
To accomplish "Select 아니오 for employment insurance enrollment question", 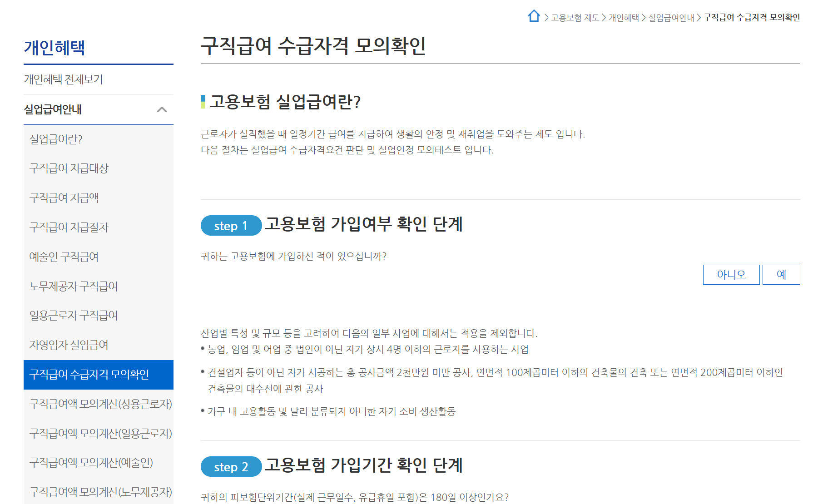I will [x=731, y=274].
